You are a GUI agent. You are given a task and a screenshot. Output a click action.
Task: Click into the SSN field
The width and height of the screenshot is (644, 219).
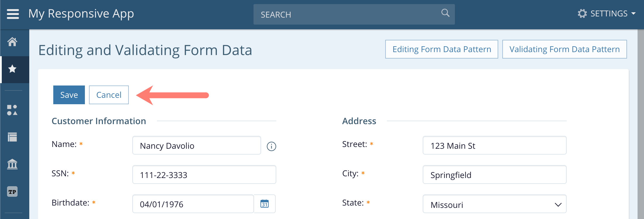pyautogui.click(x=204, y=175)
